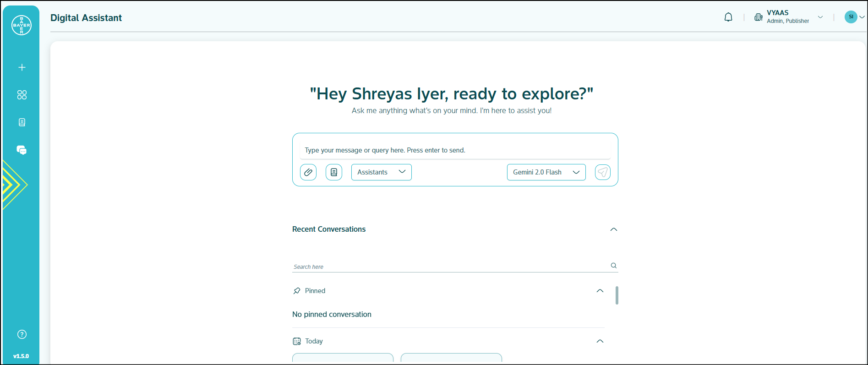
Task: Open the Assistants dropdown
Action: (381, 172)
